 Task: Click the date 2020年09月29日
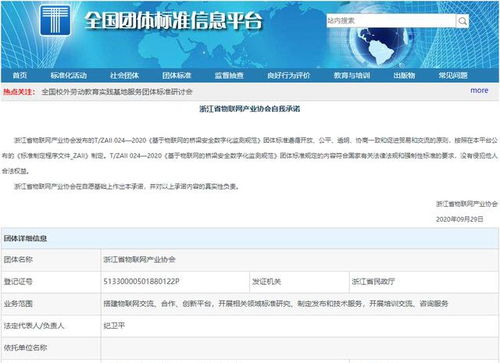(460, 219)
